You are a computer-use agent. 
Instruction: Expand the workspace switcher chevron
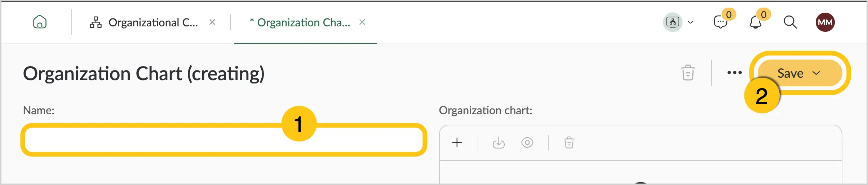[690, 22]
